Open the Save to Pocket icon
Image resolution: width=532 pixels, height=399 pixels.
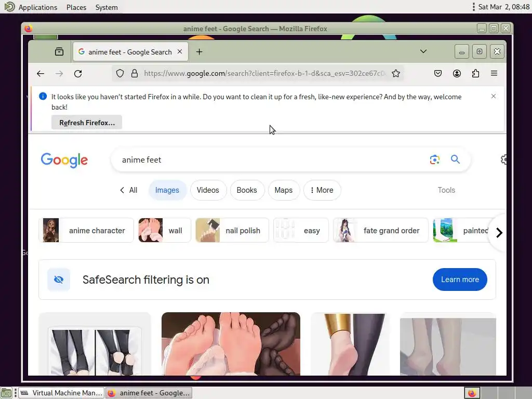(438, 73)
